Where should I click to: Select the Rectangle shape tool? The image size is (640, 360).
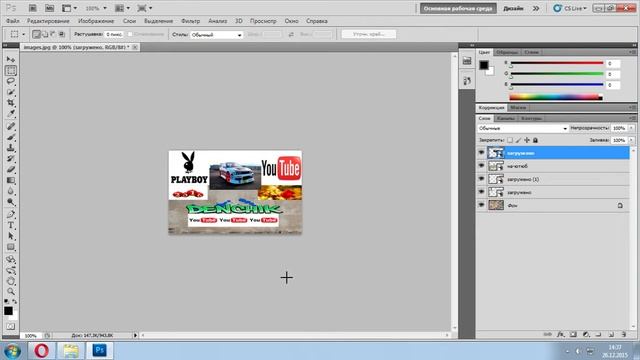11,247
